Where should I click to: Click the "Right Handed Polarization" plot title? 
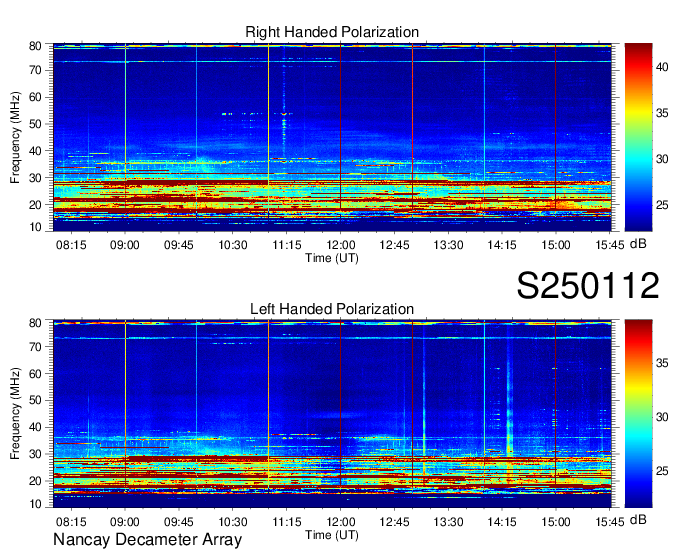[x=332, y=32]
